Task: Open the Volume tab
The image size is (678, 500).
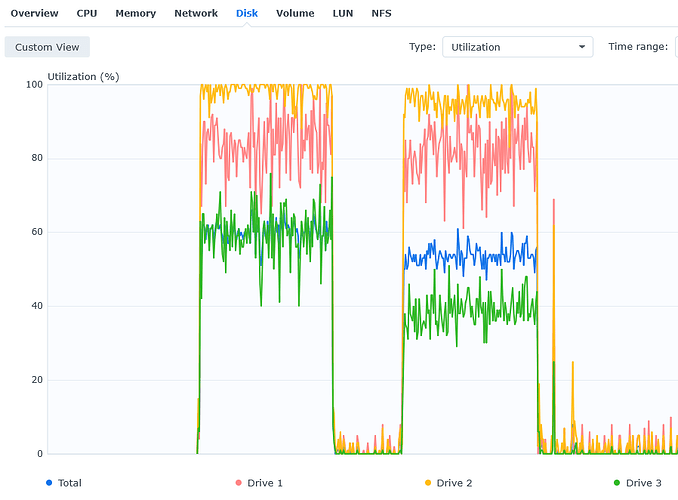Action: (x=295, y=13)
